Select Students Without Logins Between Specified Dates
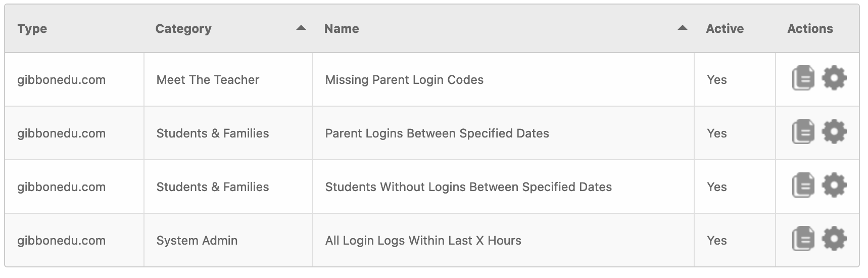This screenshot has width=868, height=278. coord(468,187)
